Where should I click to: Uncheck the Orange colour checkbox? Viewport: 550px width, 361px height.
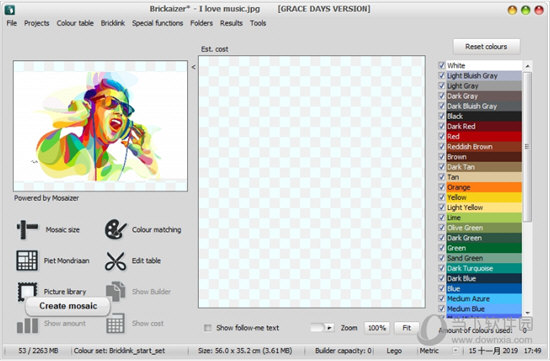click(x=442, y=187)
